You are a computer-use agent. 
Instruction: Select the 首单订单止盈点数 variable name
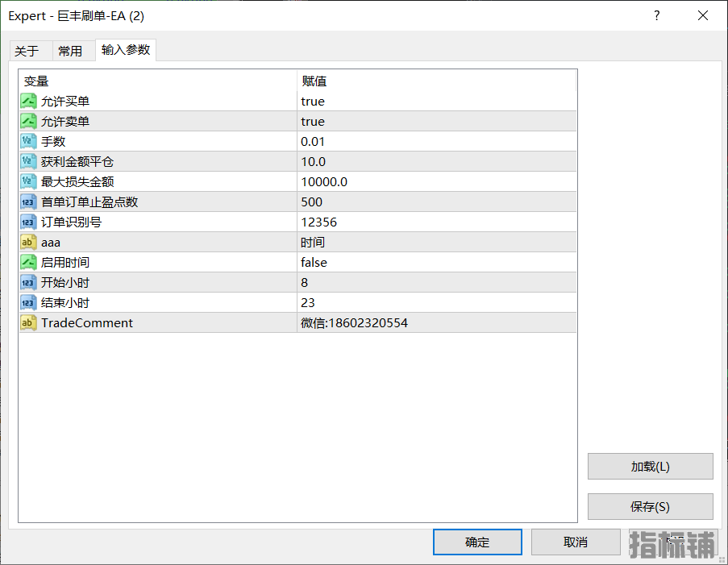[x=89, y=202]
